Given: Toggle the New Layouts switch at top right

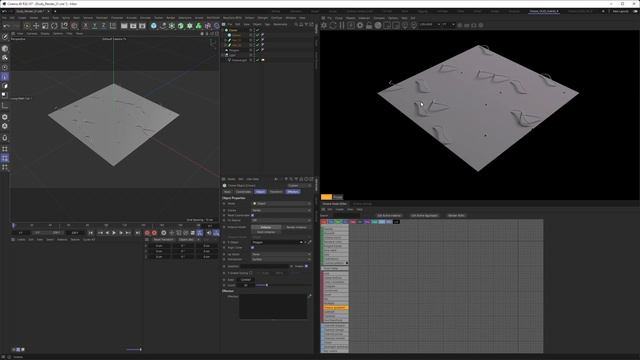Looking at the screenshot, I should 635,11.
